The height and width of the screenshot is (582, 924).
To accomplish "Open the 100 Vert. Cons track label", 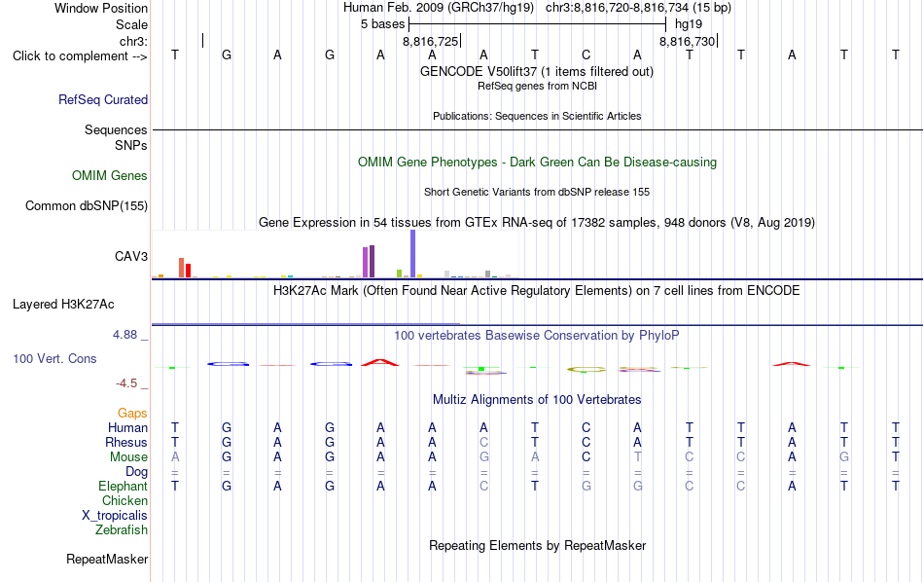I will (x=54, y=358).
